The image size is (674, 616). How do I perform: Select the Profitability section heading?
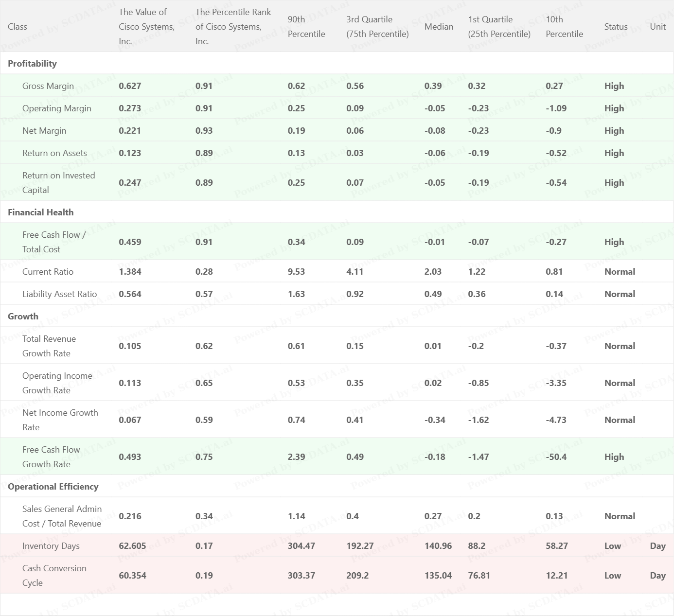pos(32,64)
